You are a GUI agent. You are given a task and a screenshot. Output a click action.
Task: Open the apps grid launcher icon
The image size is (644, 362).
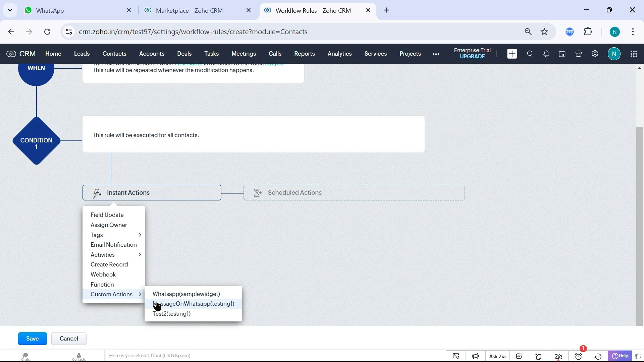634,54
